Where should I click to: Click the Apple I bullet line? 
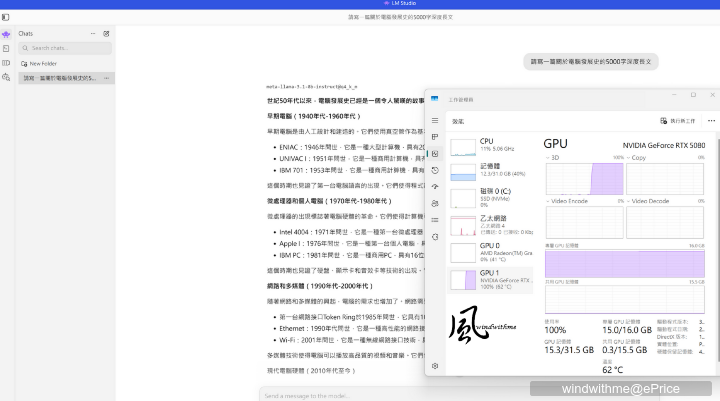point(352,244)
